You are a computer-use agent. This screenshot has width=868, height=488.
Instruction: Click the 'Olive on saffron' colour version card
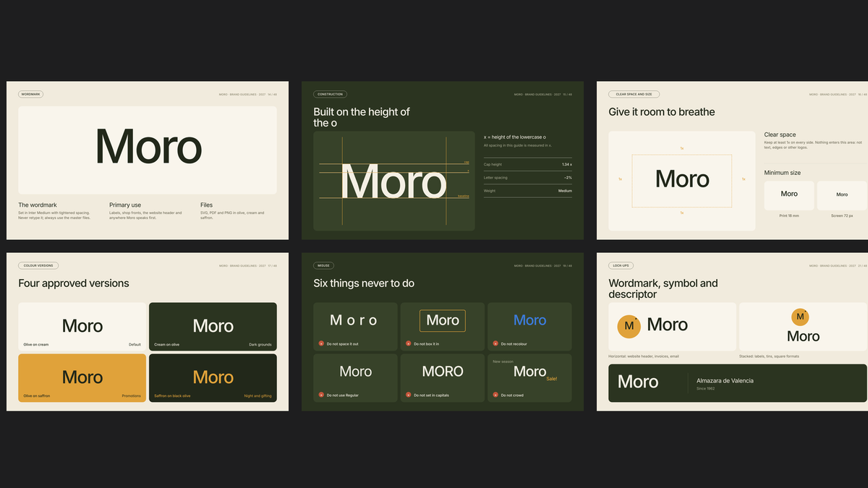(82, 377)
